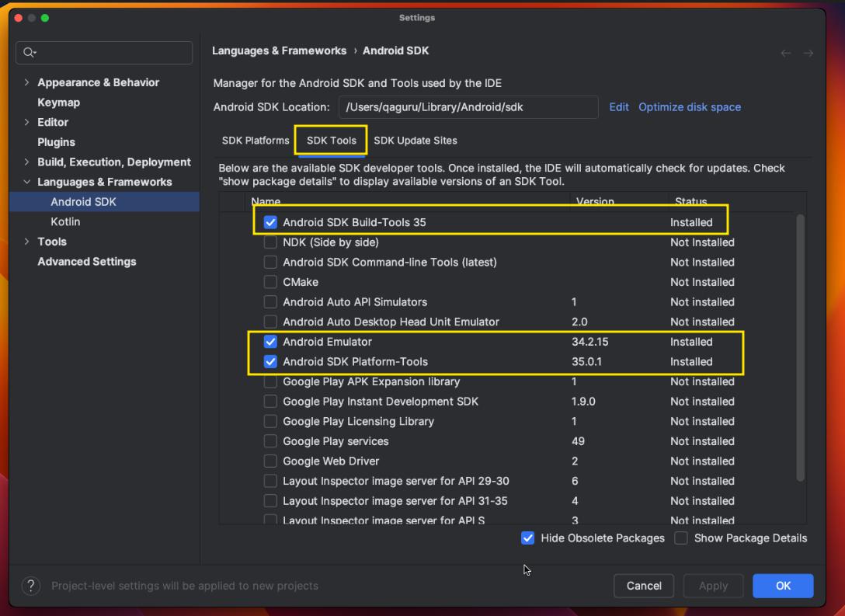Click the Installed status of Build-Tools 35
This screenshot has height=616, width=845.
[x=691, y=222]
